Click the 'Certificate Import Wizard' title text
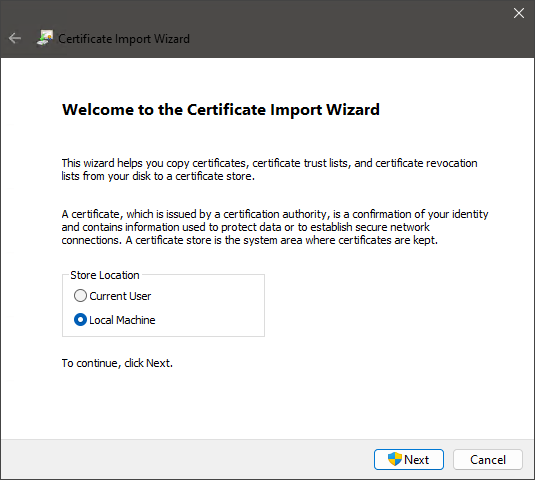The width and height of the screenshot is (535, 480). [124, 39]
